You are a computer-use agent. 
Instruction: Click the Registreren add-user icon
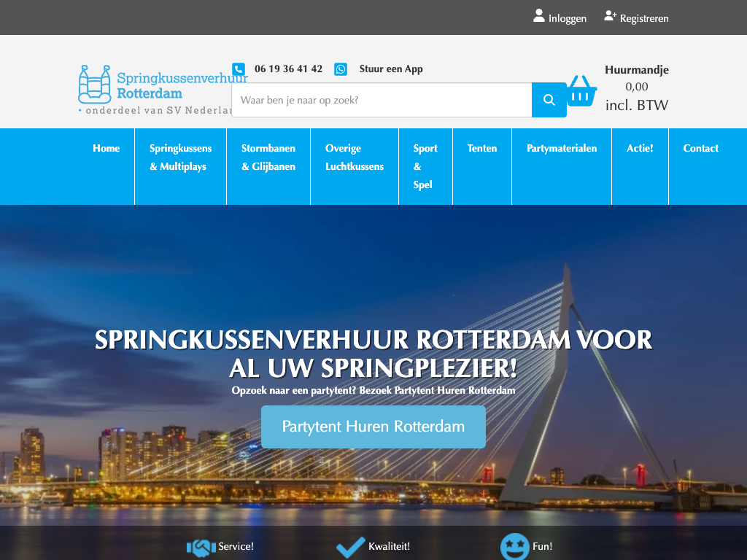pyautogui.click(x=611, y=16)
